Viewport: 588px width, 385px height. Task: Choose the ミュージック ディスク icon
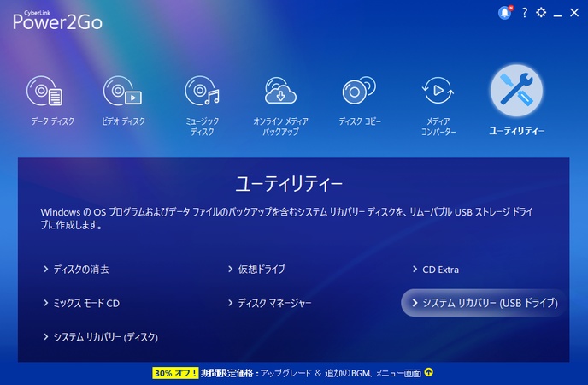(202, 91)
